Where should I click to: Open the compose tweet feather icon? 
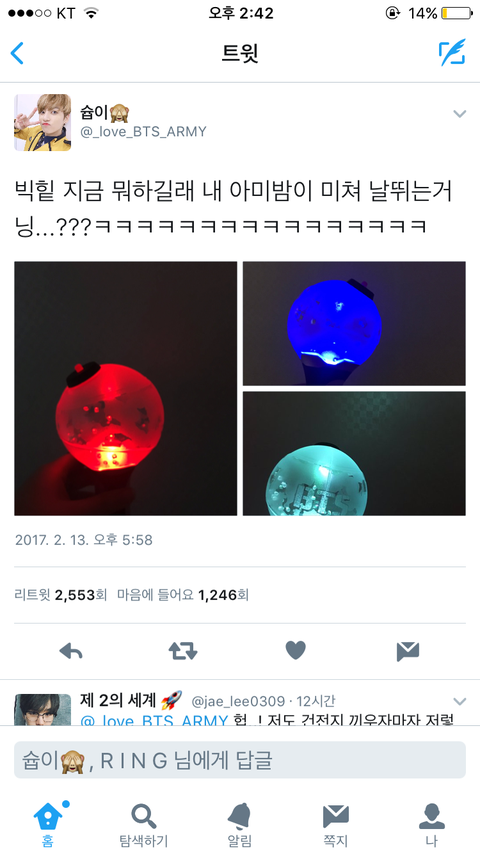tap(452, 53)
